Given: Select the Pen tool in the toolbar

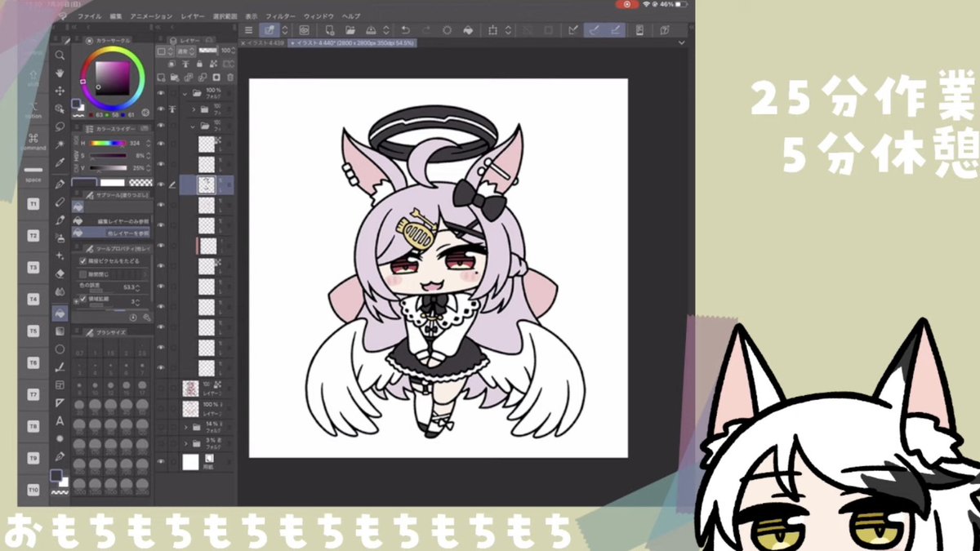Looking at the screenshot, I should coord(60,184).
